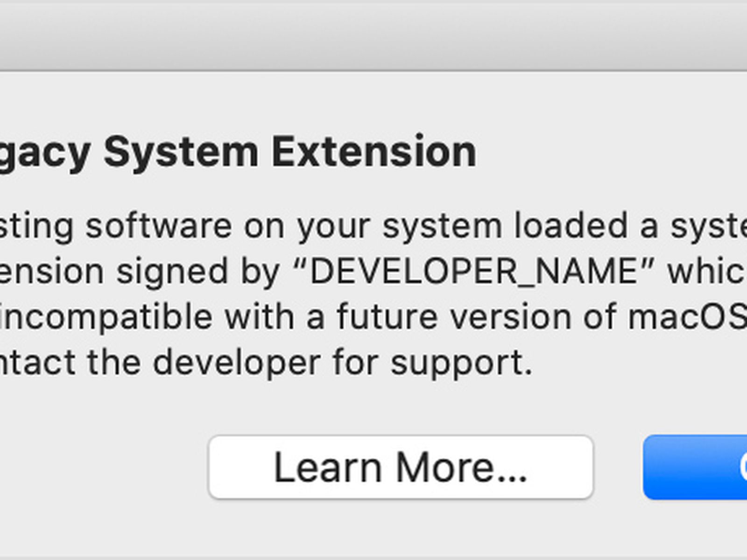This screenshot has height=560, width=747.
Task: Click the word "macOS" in the message
Action: click(687, 317)
